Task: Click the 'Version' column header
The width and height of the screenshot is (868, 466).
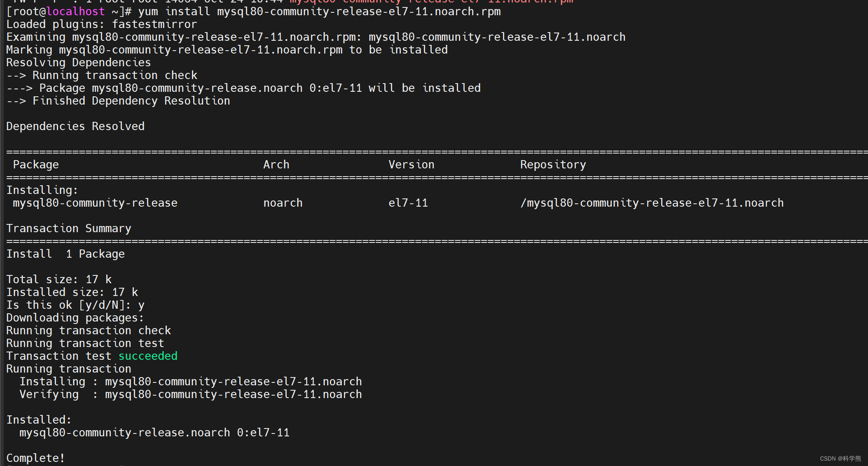Action: (x=412, y=165)
